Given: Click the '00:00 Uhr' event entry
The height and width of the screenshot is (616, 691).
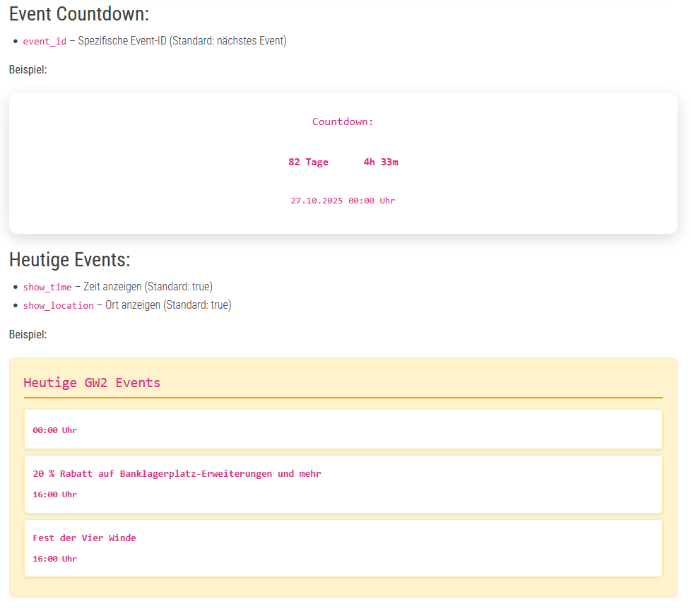Looking at the screenshot, I should click(x=343, y=430).
